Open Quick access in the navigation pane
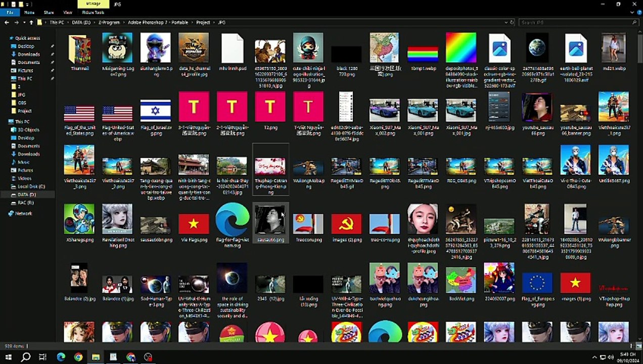 pos(27,38)
